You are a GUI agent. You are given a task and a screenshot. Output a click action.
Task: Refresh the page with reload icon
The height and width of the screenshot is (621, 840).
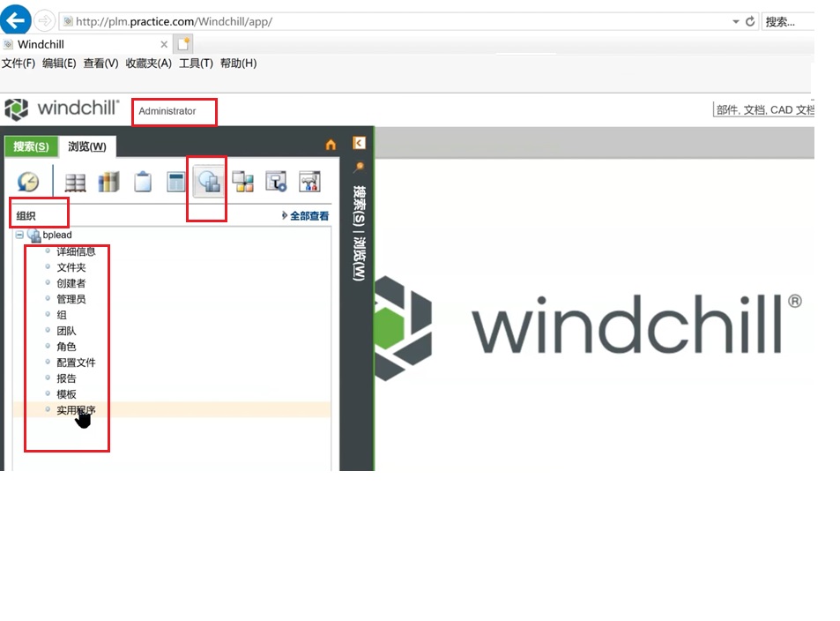[750, 21]
